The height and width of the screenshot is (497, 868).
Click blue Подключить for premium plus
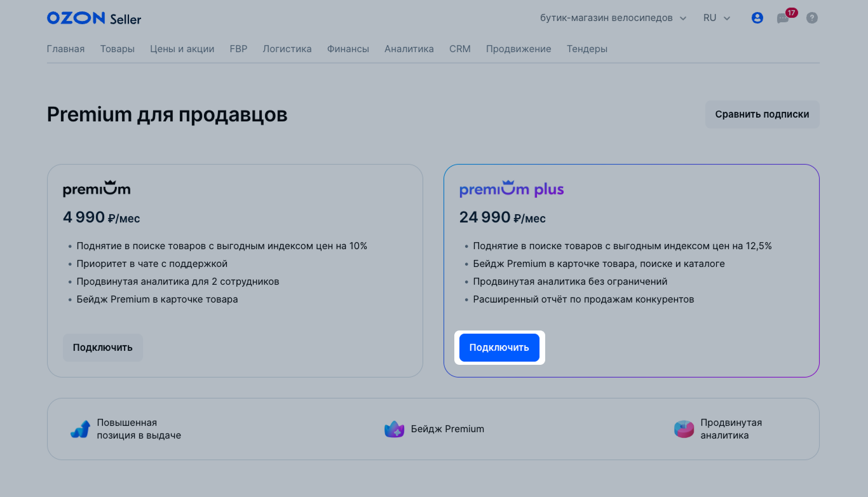[x=499, y=348]
